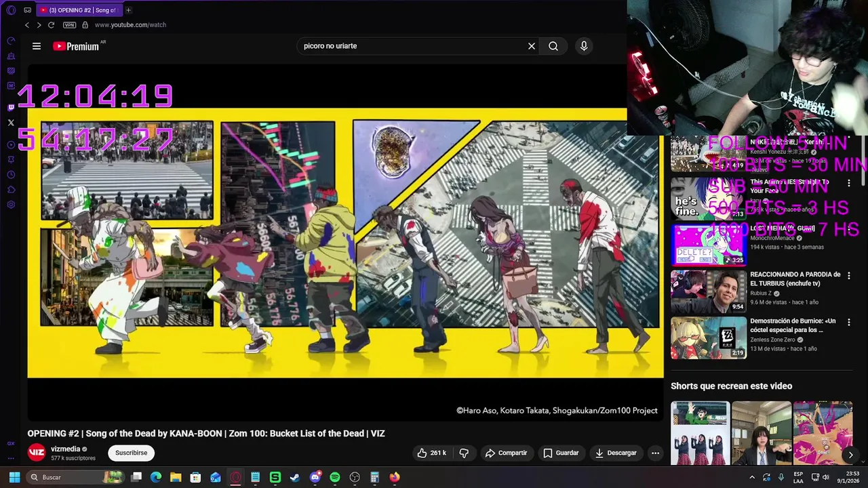Open File Explorer from the taskbar
The height and width of the screenshot is (488, 868).
tap(176, 477)
